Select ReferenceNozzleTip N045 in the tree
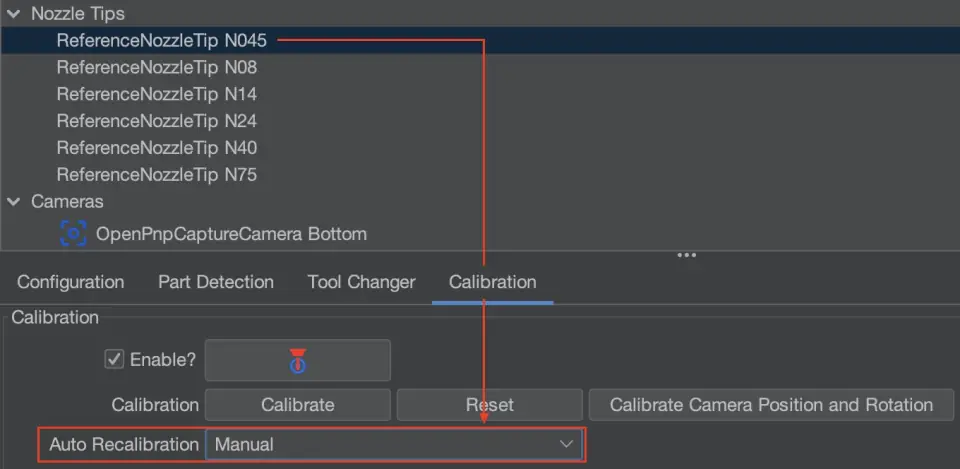960x469 pixels. click(x=161, y=41)
